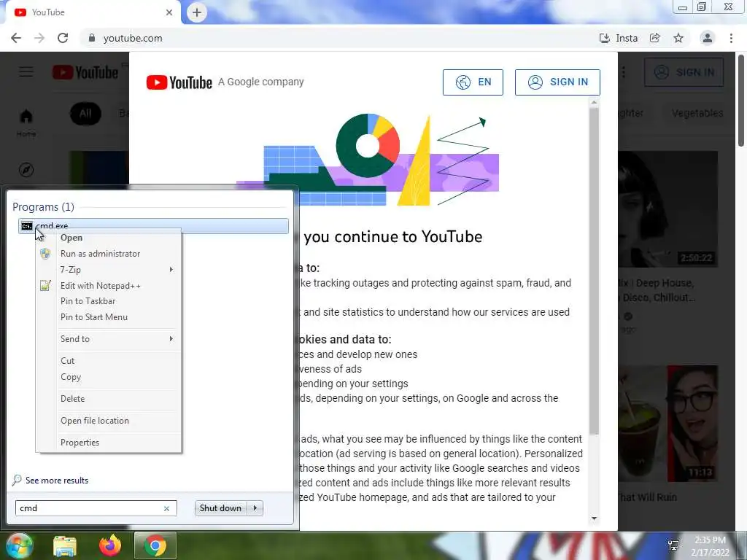Click SIGN IN in consent dialog
This screenshot has height=560, width=747.
point(557,82)
